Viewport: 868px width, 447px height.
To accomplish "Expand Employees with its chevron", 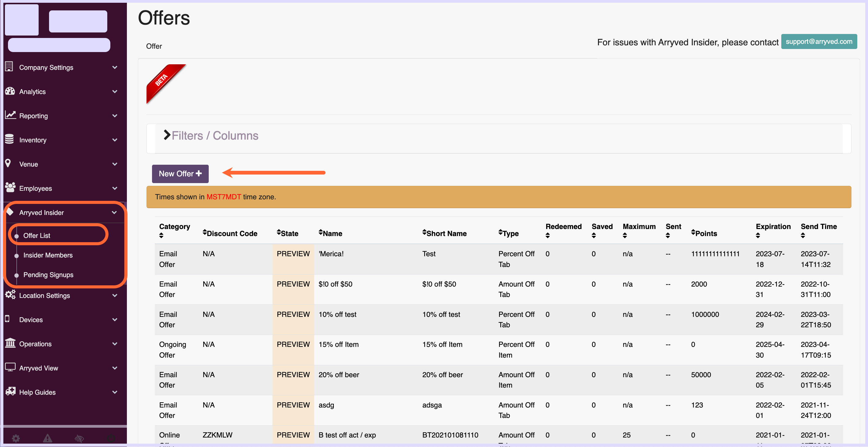I will 115,188.
